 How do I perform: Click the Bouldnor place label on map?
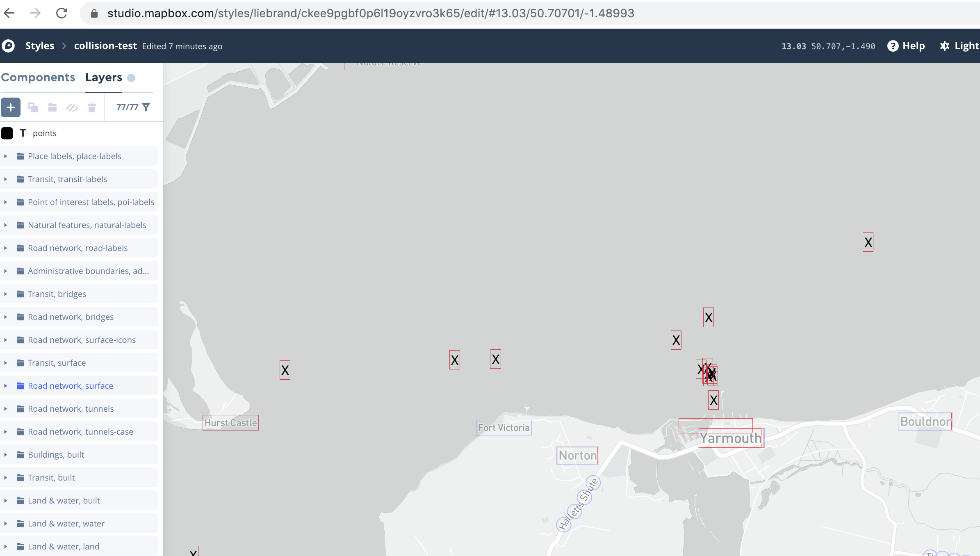click(925, 422)
